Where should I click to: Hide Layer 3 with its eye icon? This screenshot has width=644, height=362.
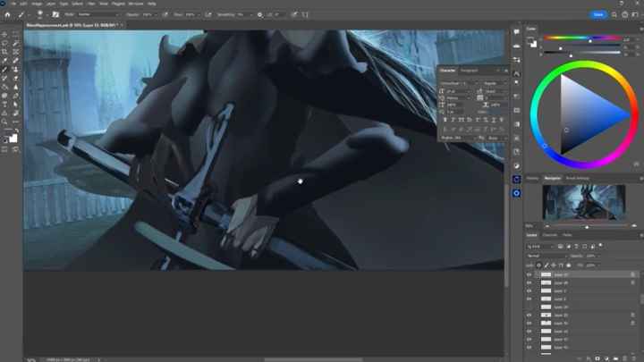[x=529, y=290]
